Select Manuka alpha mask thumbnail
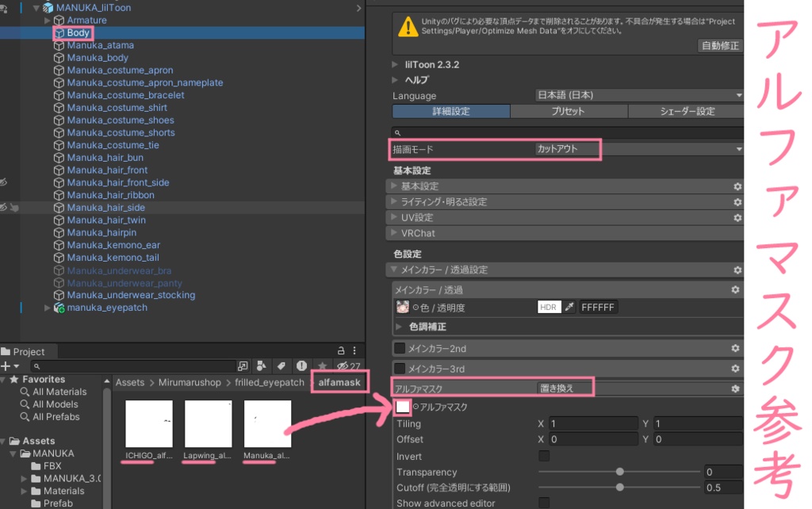This screenshot has height=509, width=812. (x=267, y=423)
